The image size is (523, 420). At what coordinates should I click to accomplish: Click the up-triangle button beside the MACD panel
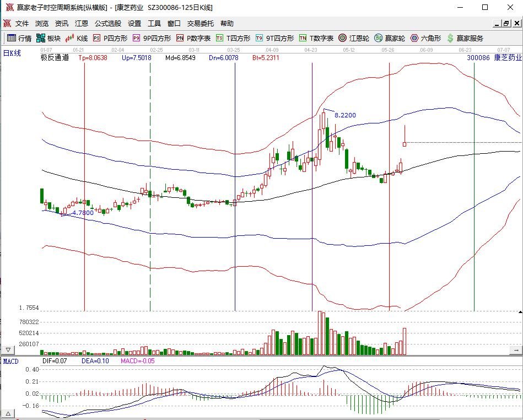pyautogui.click(x=8, y=413)
